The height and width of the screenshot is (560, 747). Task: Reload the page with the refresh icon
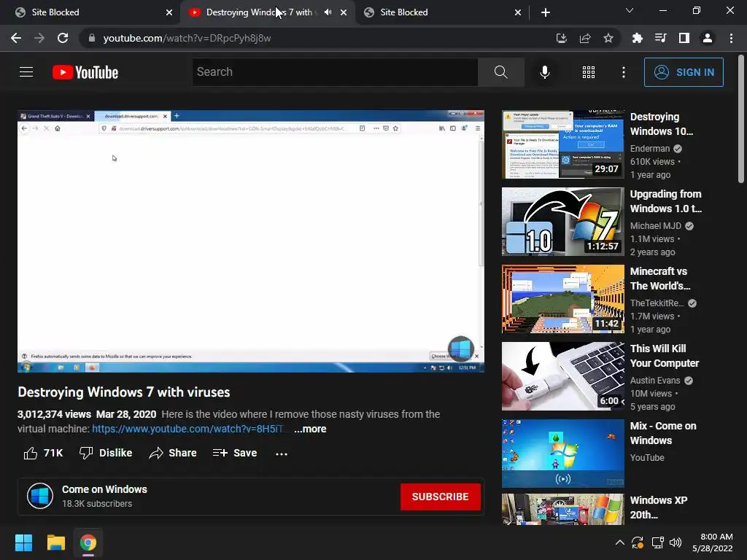[x=63, y=38]
